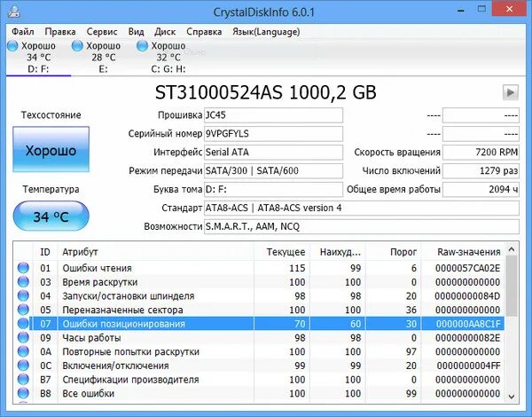Click the ST3100524AS 1000,2 GB title
532x417 pixels.
266,92
